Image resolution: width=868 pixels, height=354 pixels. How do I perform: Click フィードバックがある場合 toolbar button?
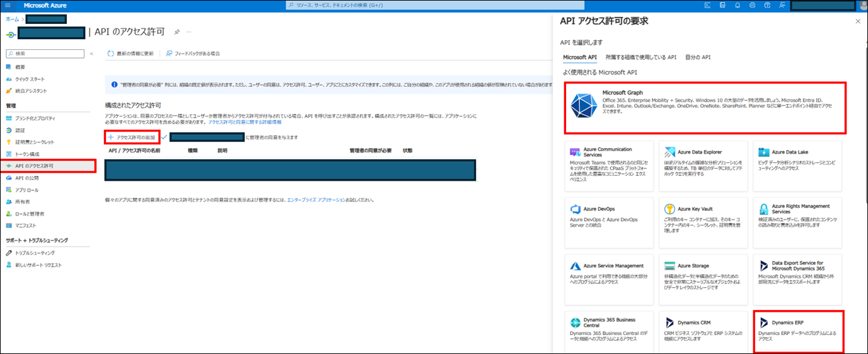coord(193,54)
